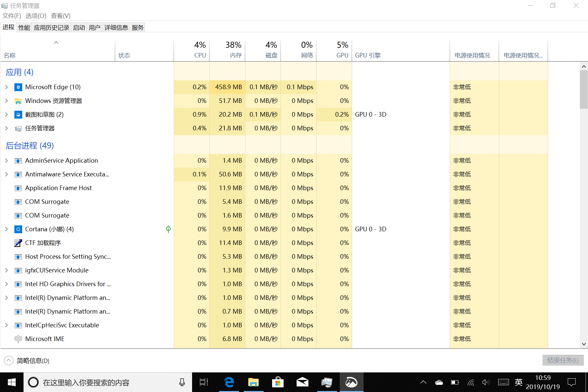Click the Microsoft Edge process icon
Viewport: 588px width, 392px height.
(x=18, y=87)
